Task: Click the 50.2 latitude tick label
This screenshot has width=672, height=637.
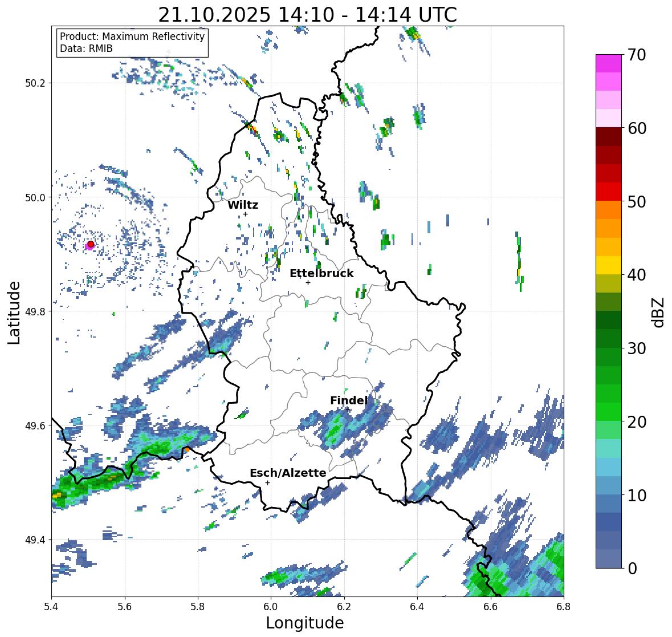Action: point(36,83)
